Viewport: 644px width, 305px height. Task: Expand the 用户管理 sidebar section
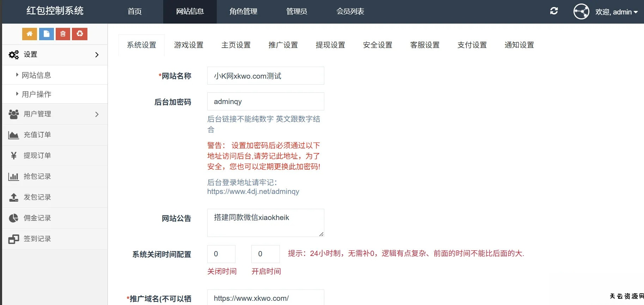(55, 114)
